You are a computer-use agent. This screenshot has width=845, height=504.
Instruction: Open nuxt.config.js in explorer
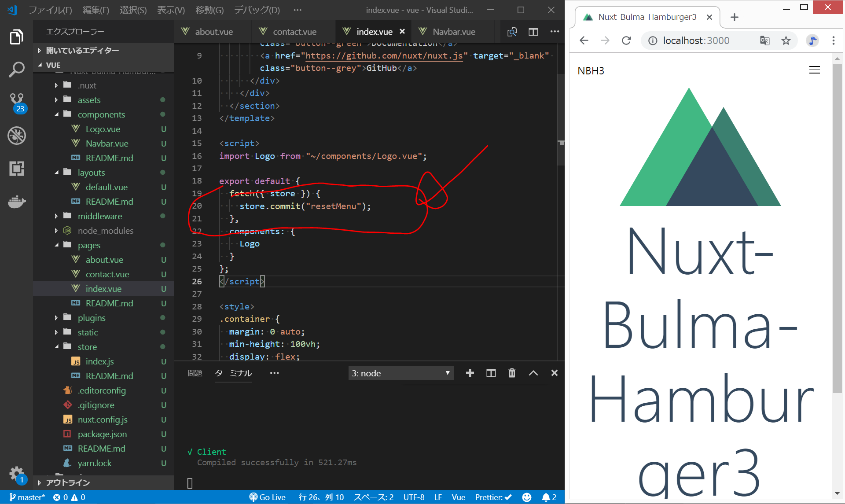[103, 419]
